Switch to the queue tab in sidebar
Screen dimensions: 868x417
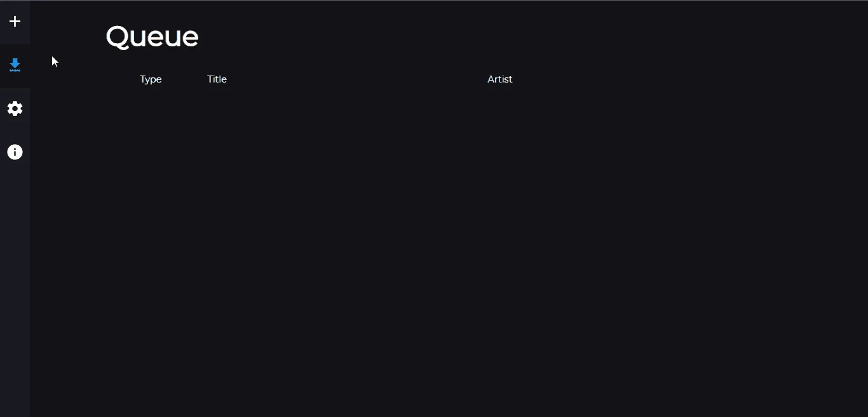click(15, 65)
